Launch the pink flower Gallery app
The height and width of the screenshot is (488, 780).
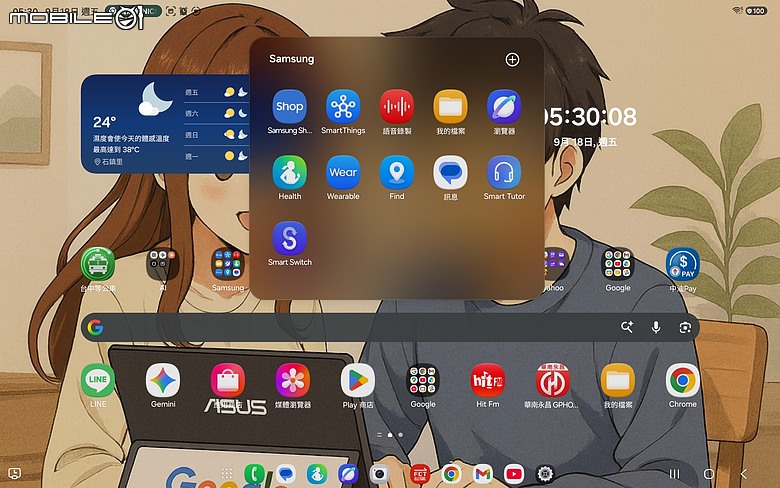293,380
